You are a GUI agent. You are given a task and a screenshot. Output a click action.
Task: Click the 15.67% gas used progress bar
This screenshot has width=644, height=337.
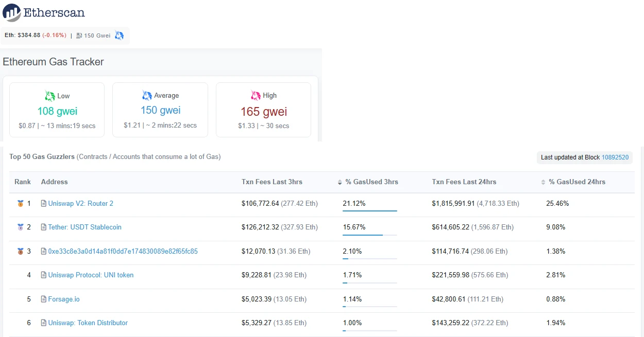click(370, 235)
